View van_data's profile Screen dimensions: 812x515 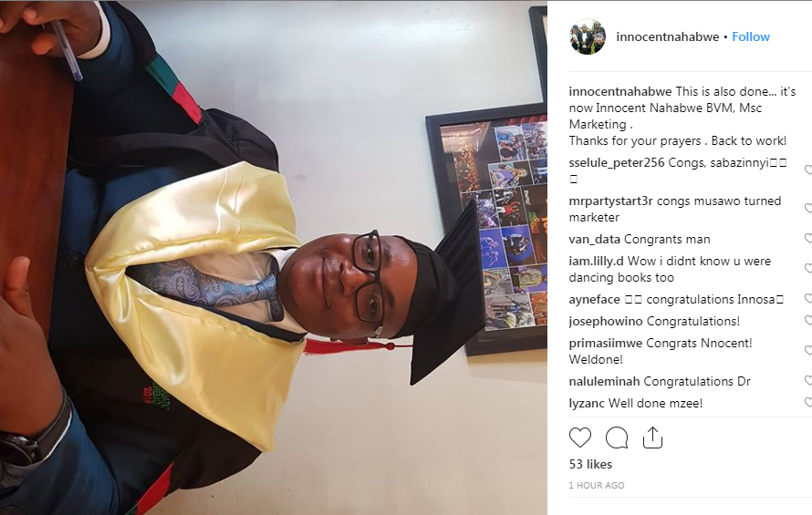coord(594,239)
